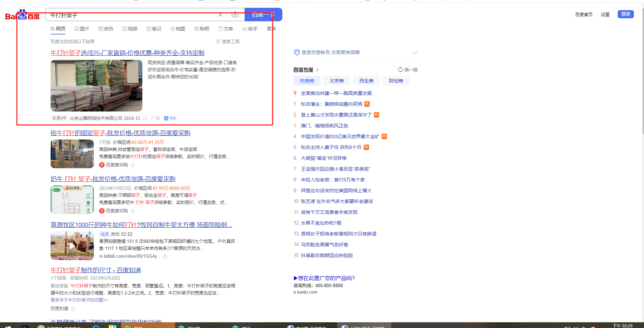Expand the 登录百度帐号 chevron
The width and height of the screenshot is (644, 328).
(415, 52)
